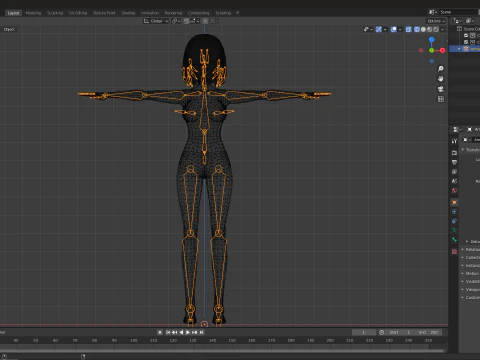Click the green Y axis gizmo ball
Screen dimensions: 480x360
tap(432, 50)
